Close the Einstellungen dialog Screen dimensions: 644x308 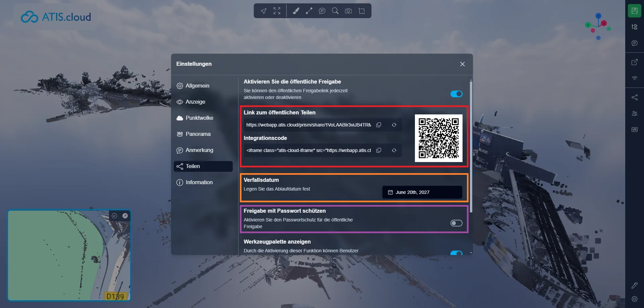(462, 64)
